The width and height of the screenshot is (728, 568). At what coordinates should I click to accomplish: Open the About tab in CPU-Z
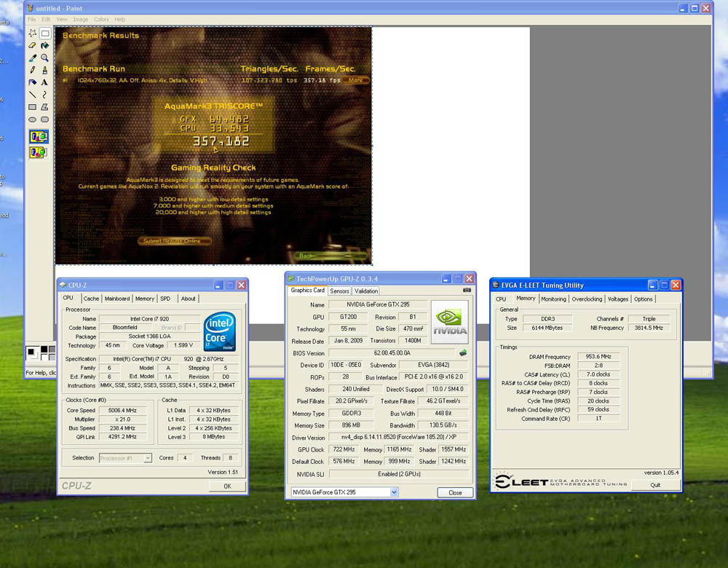coord(188,299)
